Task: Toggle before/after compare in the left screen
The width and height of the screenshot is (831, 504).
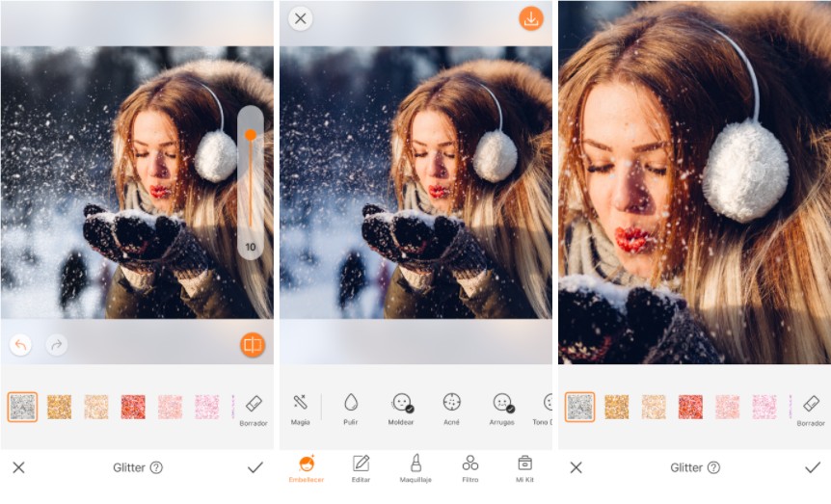Action: pos(253,345)
